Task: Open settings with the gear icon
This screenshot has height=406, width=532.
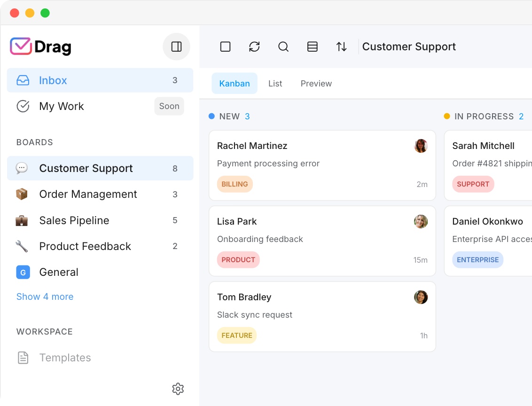Action: coord(178,389)
